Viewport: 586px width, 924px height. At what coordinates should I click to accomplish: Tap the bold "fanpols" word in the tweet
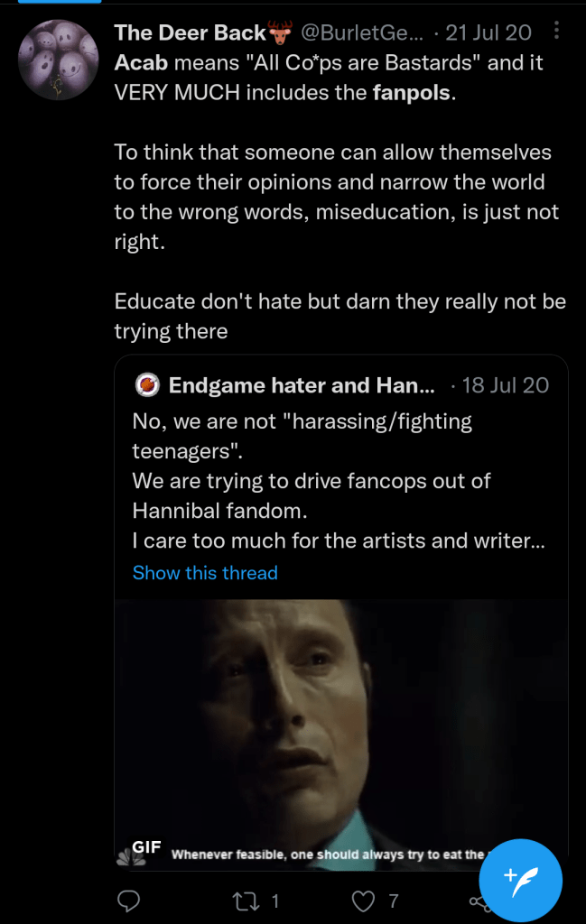point(411,93)
